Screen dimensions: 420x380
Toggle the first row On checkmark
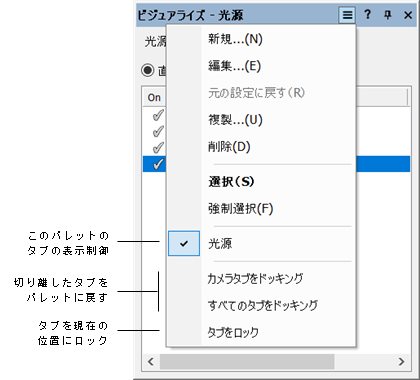(x=158, y=115)
